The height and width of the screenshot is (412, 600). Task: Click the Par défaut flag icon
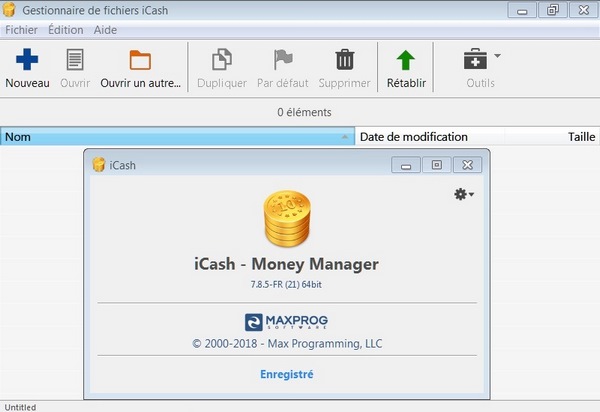[283, 60]
